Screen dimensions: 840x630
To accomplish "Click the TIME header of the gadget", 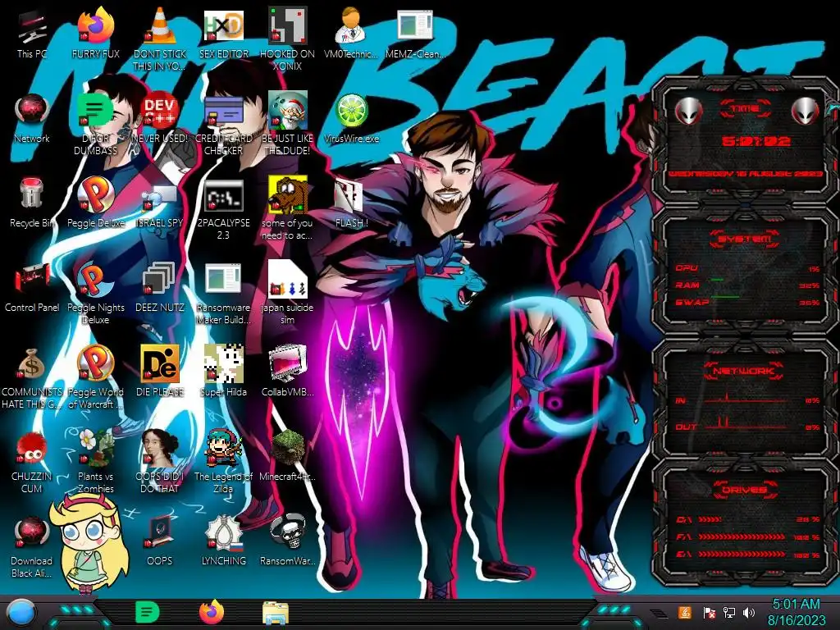I will click(745, 109).
